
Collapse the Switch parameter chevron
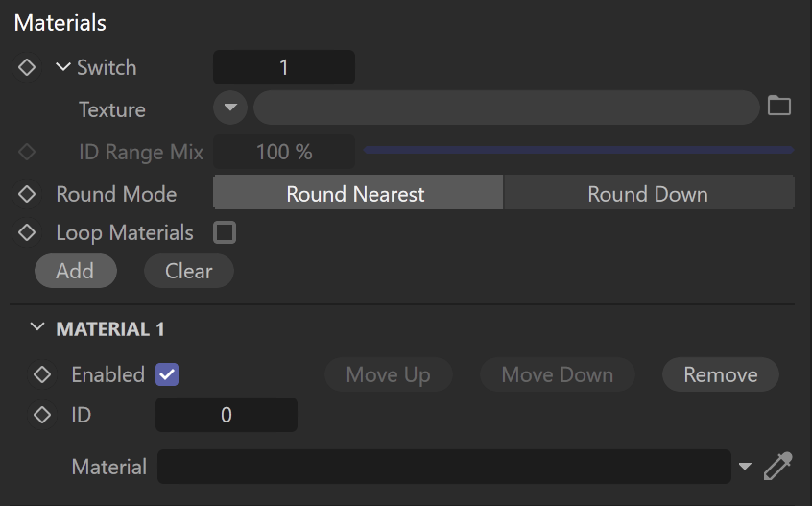tap(62, 67)
